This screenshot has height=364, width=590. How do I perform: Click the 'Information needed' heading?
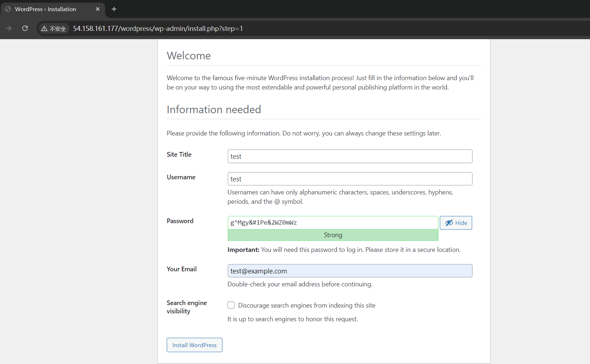214,109
